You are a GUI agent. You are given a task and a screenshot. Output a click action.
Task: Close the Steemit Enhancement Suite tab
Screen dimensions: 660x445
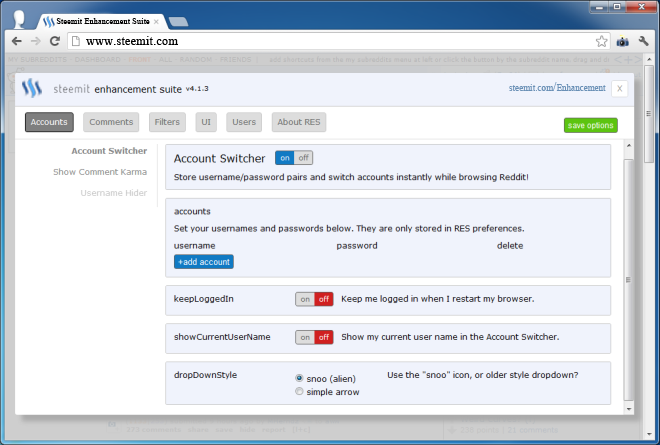(x=156, y=21)
